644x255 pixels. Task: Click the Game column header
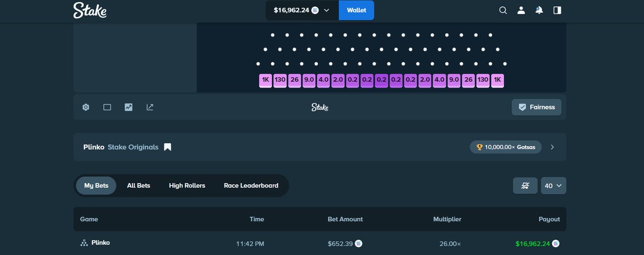(x=89, y=219)
